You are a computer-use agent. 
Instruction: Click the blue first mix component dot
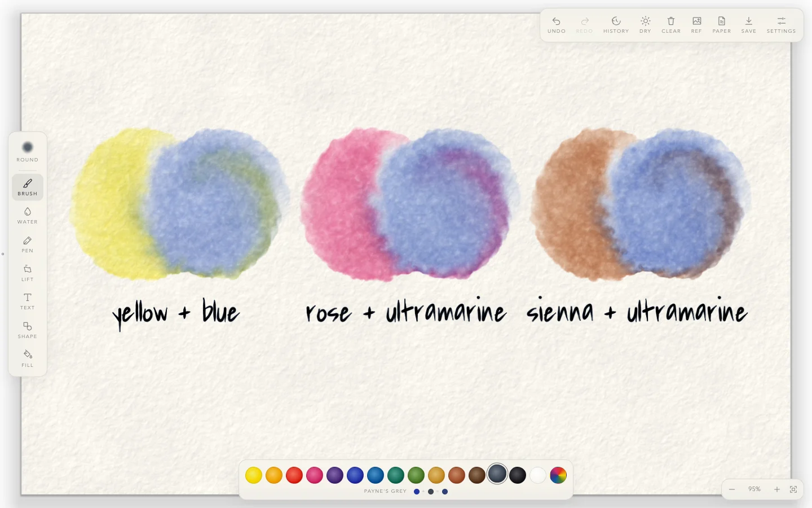tap(417, 492)
